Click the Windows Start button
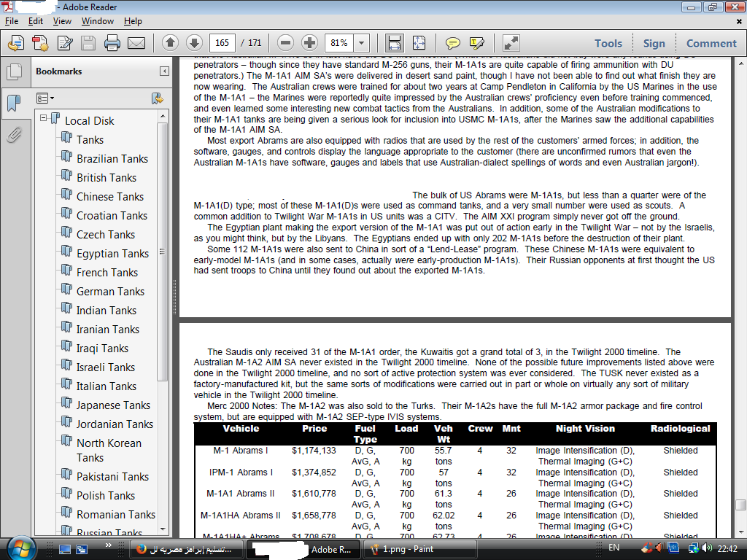Viewport: 747px width, 560px height. point(21,549)
